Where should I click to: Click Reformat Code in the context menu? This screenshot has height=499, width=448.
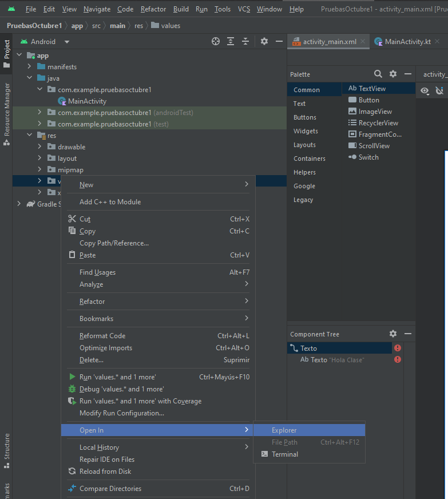tap(102, 336)
